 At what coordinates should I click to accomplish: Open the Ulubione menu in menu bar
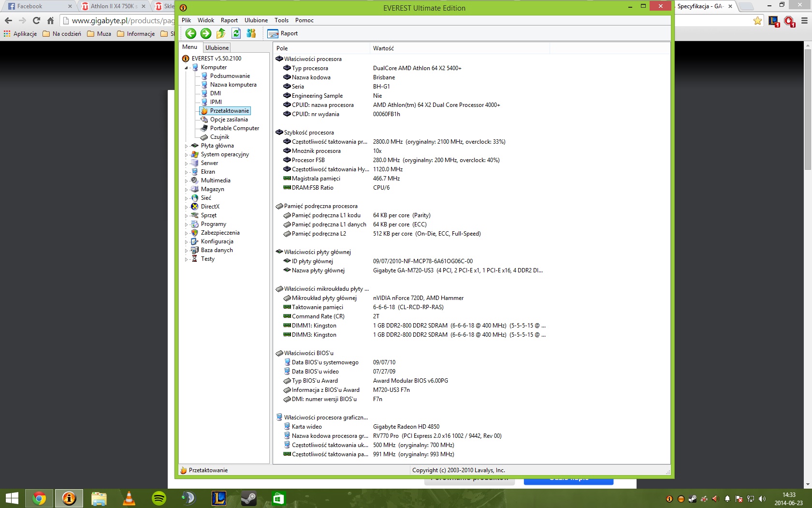[x=256, y=20]
